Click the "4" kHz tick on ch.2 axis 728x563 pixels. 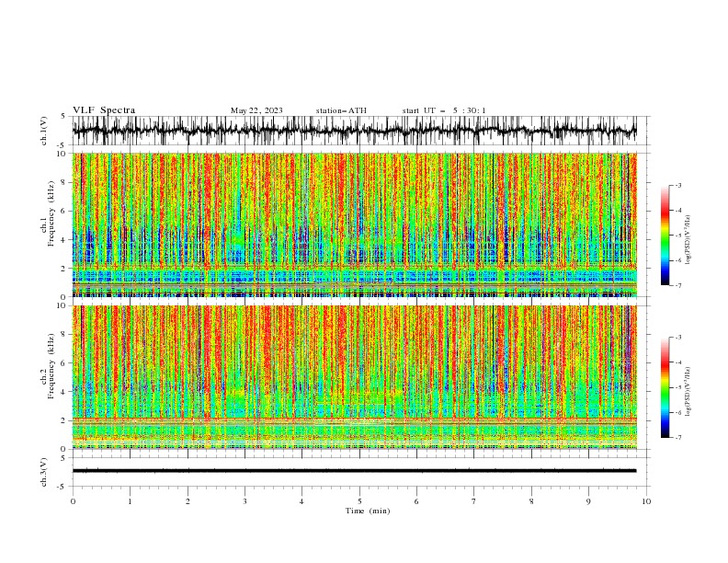[x=64, y=392]
